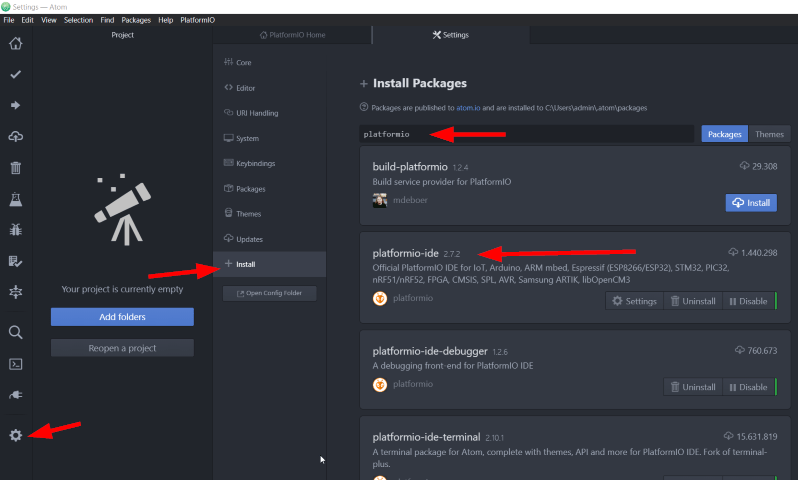The width and height of the screenshot is (798, 480).
Task: Open platformio-ide package Settings
Action: click(x=635, y=301)
